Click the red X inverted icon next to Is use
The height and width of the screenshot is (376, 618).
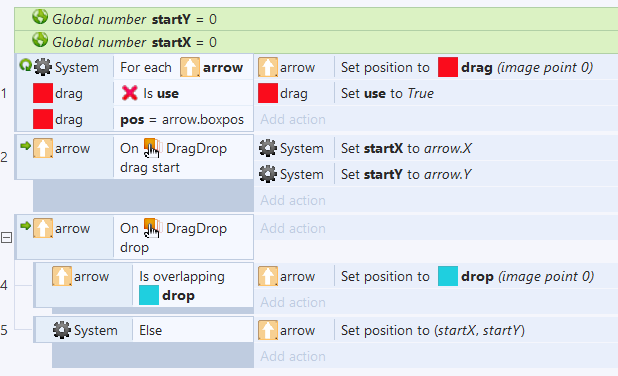point(130,93)
